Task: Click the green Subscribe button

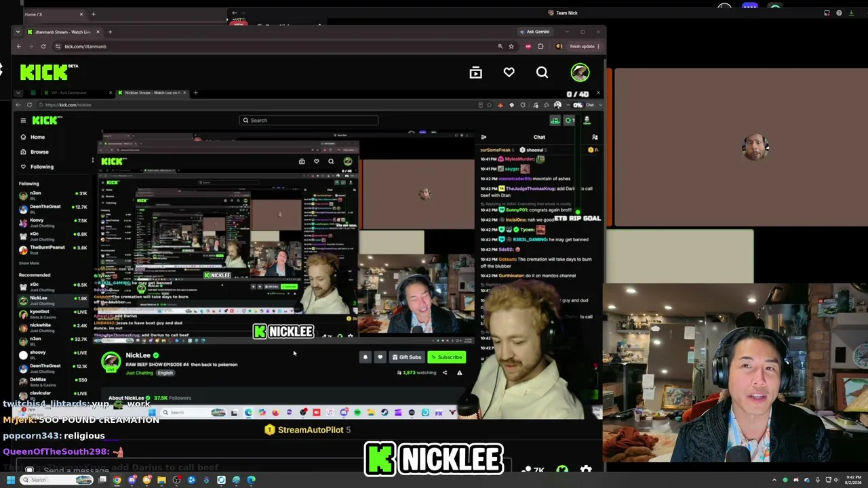Action: pos(446,357)
